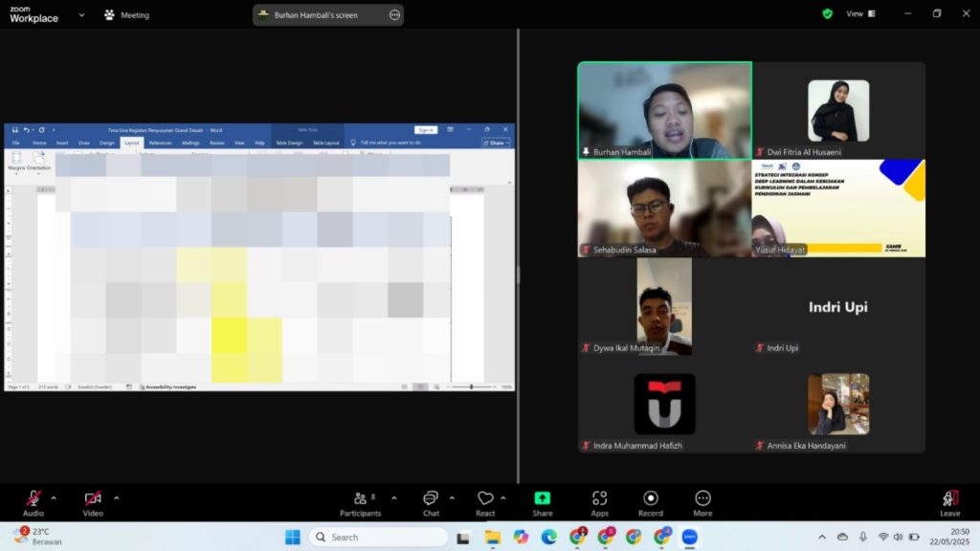
Task: Open the More options menu
Action: tap(702, 502)
